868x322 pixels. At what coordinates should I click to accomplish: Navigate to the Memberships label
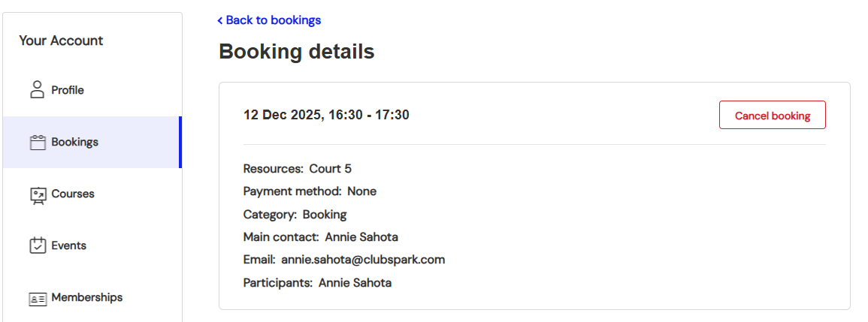86,297
